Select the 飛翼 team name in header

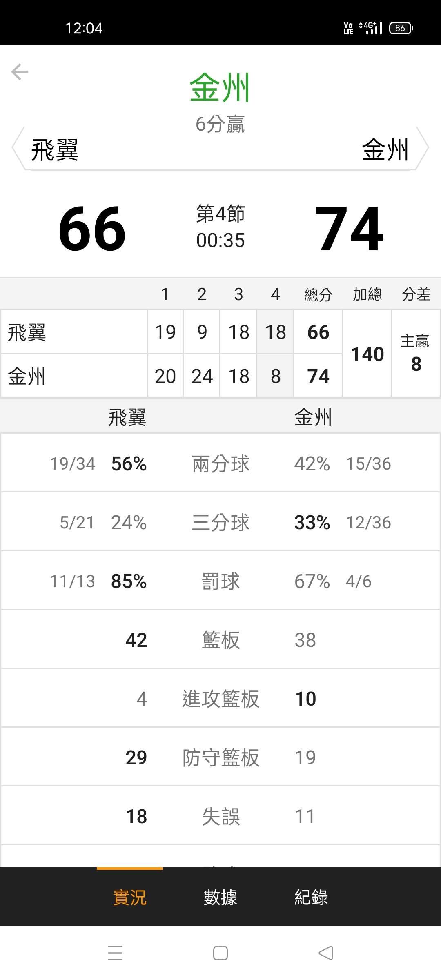coord(55,150)
